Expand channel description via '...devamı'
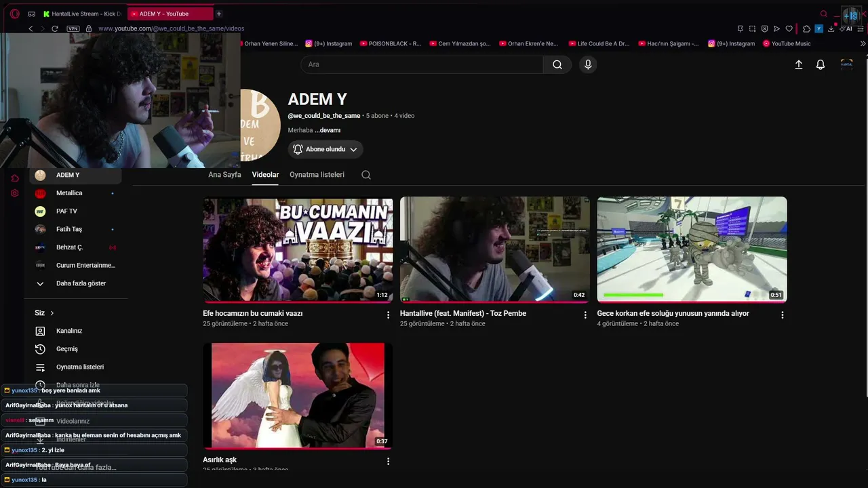 click(328, 130)
